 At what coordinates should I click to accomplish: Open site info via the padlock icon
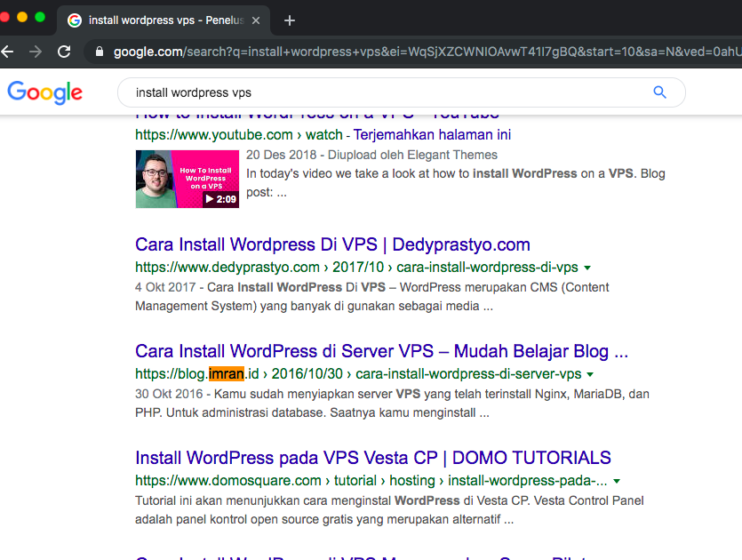click(100, 52)
